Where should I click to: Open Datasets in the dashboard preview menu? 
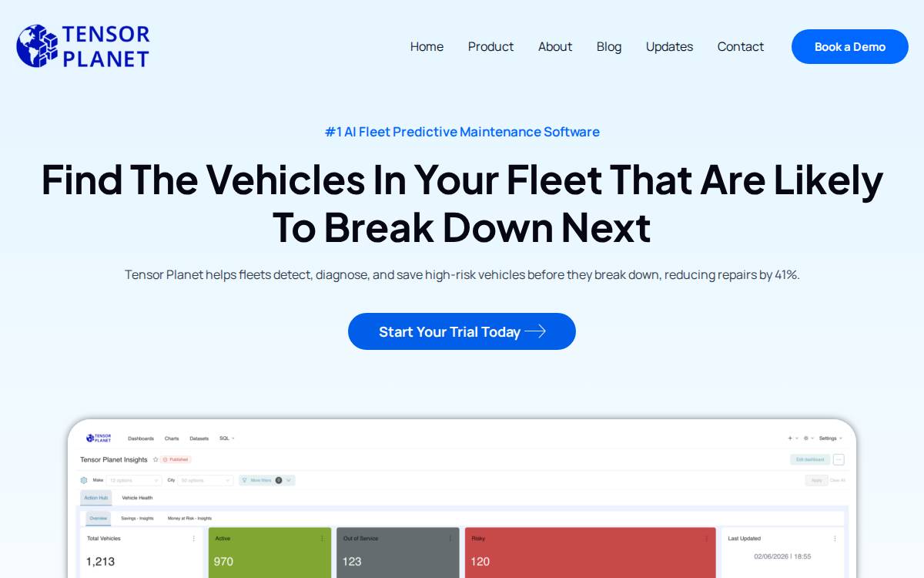pyautogui.click(x=199, y=439)
